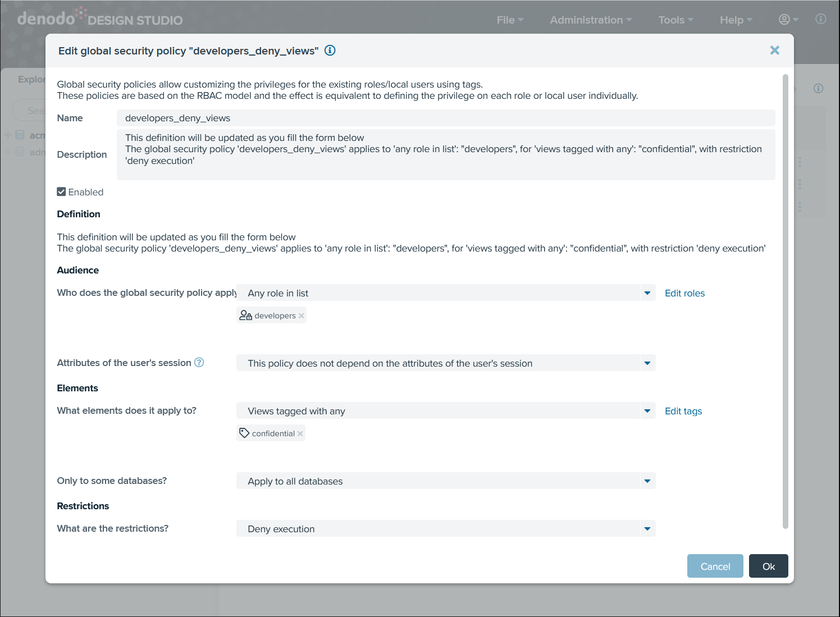Click the Elements section heading

(x=77, y=388)
